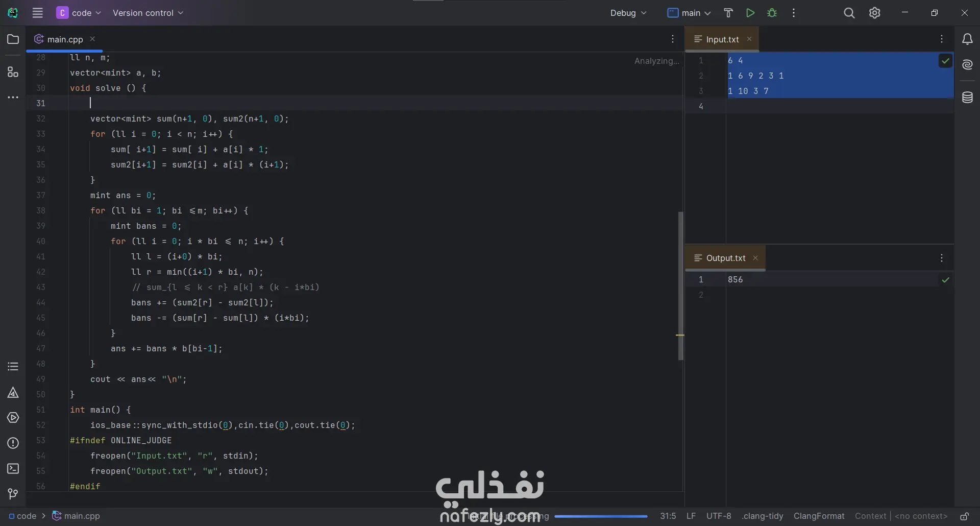Open IDE settings gear
The width and height of the screenshot is (980, 526).
[x=875, y=13]
